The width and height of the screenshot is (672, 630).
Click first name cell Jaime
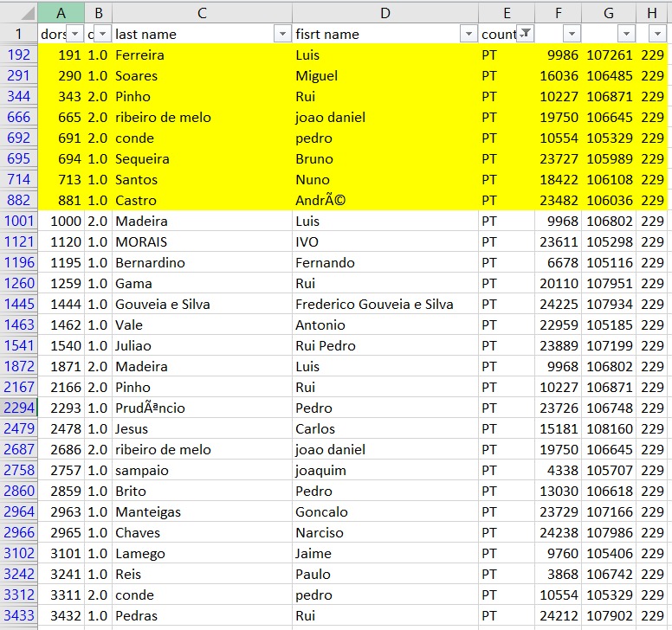[x=385, y=553]
